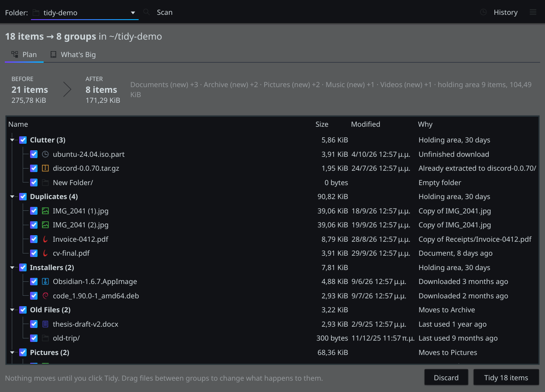This screenshot has height=392, width=545.
Task: Click the History clock icon
Action: tap(483, 12)
